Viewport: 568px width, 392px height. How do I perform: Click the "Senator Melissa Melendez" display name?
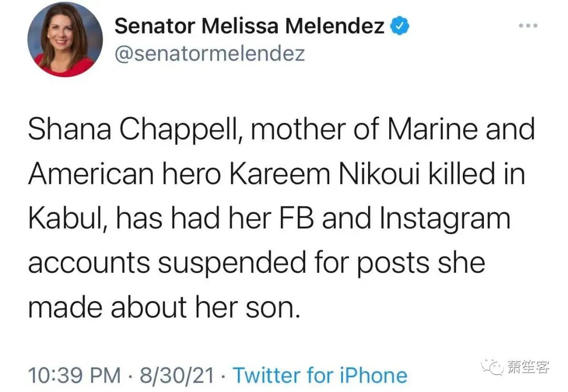250,26
